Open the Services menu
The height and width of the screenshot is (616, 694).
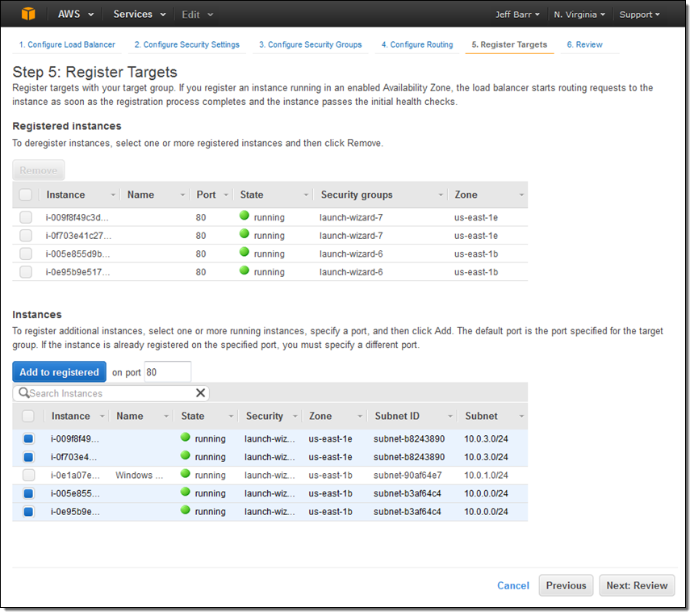(x=140, y=15)
